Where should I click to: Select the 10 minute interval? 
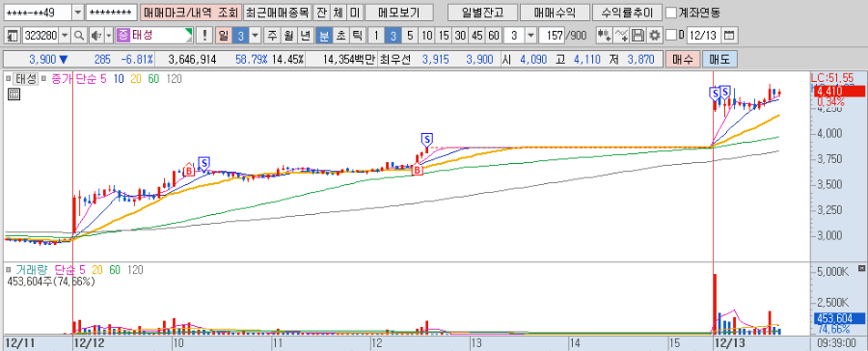coord(427,36)
